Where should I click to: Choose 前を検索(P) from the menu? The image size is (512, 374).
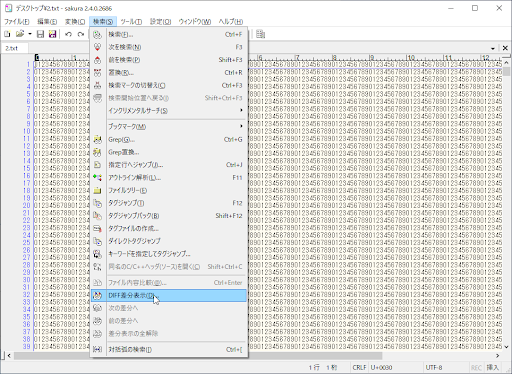(169, 60)
